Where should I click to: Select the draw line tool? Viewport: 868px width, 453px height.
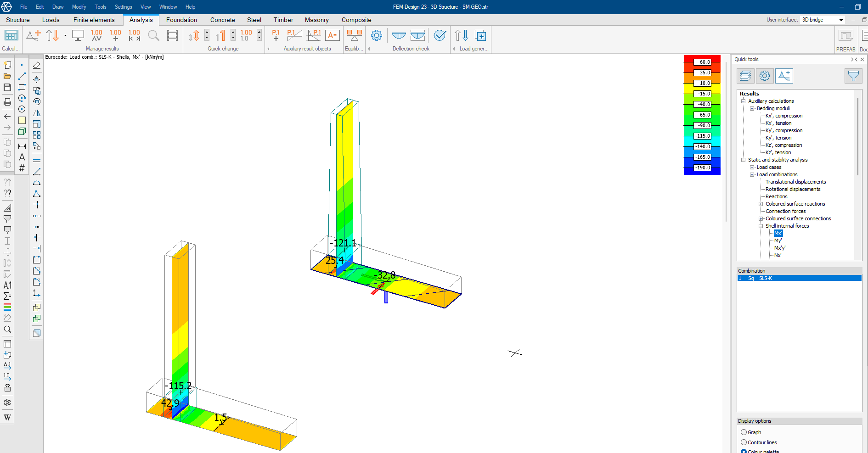pyautogui.click(x=22, y=76)
